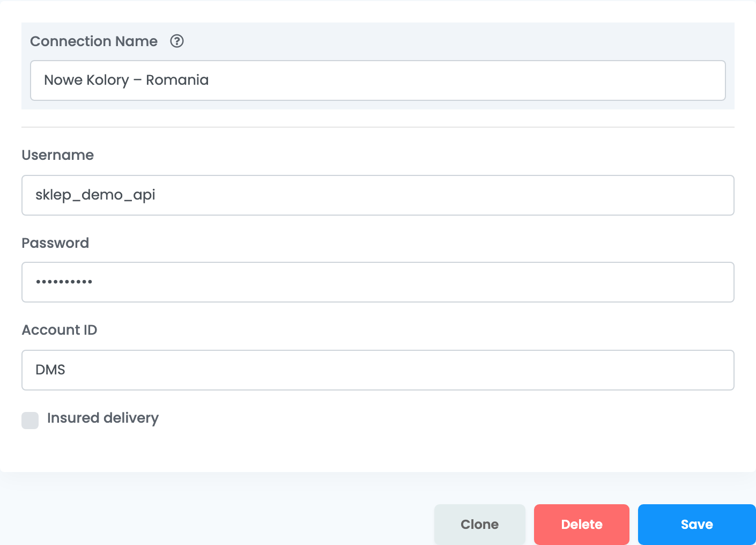The image size is (756, 545).
Task: Click into the Account ID field
Action: [x=378, y=370]
